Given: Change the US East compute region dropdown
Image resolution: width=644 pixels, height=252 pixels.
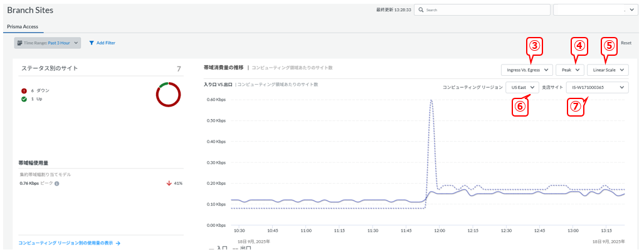Looking at the screenshot, I should tap(522, 87).
